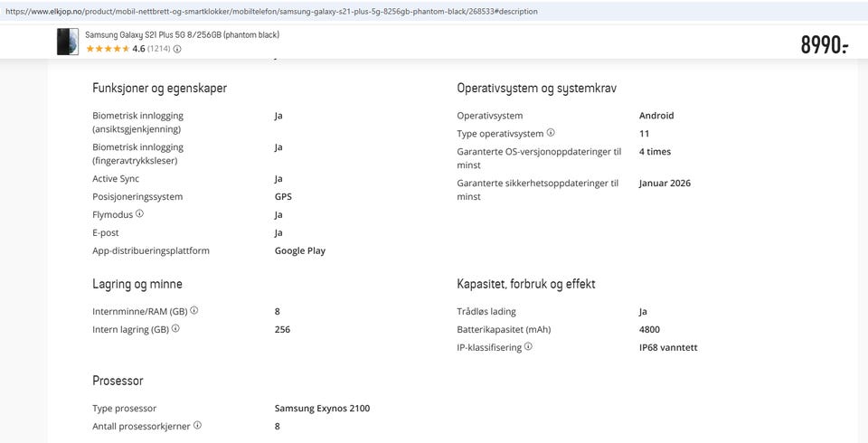Select the 4800 battery value
Screen dimensions: 868x443
649,329
